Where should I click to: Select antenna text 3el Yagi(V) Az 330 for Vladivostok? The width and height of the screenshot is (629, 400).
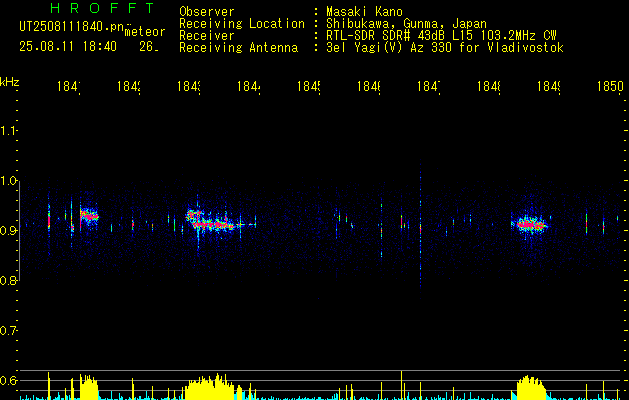[x=445, y=48]
